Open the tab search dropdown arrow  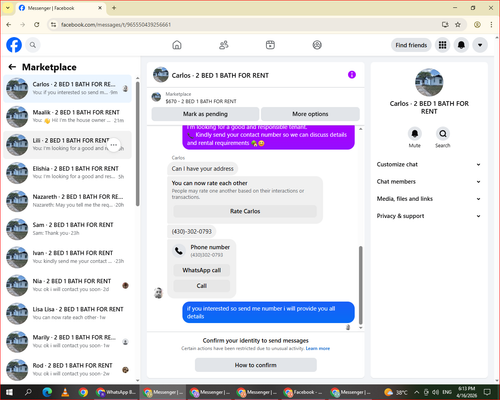click(8, 8)
